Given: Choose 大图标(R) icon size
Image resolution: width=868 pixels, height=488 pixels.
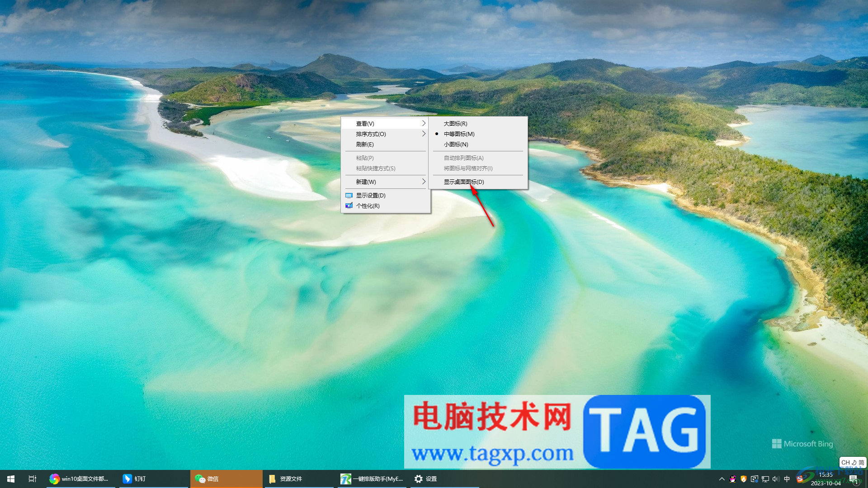Looking at the screenshot, I should tap(455, 123).
